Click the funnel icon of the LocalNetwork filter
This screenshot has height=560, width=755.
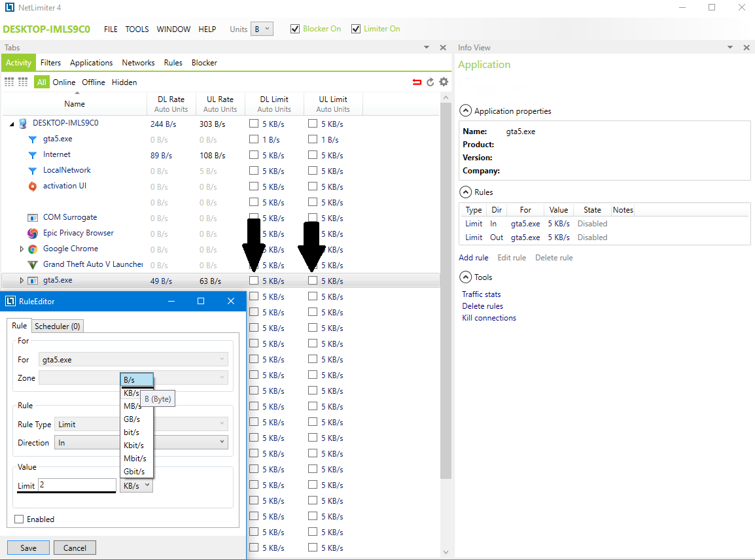[32, 171]
